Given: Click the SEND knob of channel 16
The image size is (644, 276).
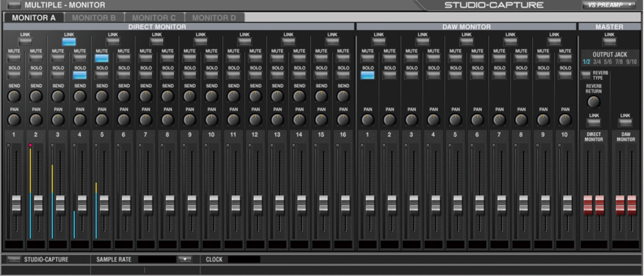Looking at the screenshot, I should click(x=343, y=96).
